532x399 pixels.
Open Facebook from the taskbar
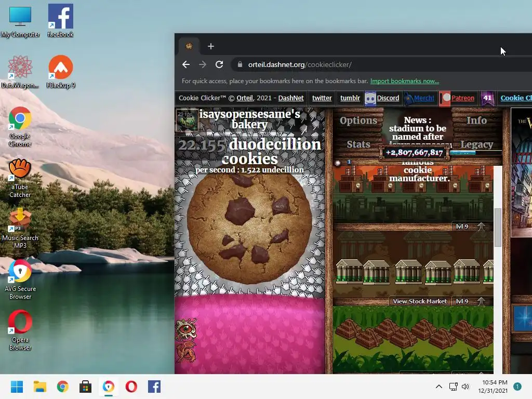(x=154, y=387)
